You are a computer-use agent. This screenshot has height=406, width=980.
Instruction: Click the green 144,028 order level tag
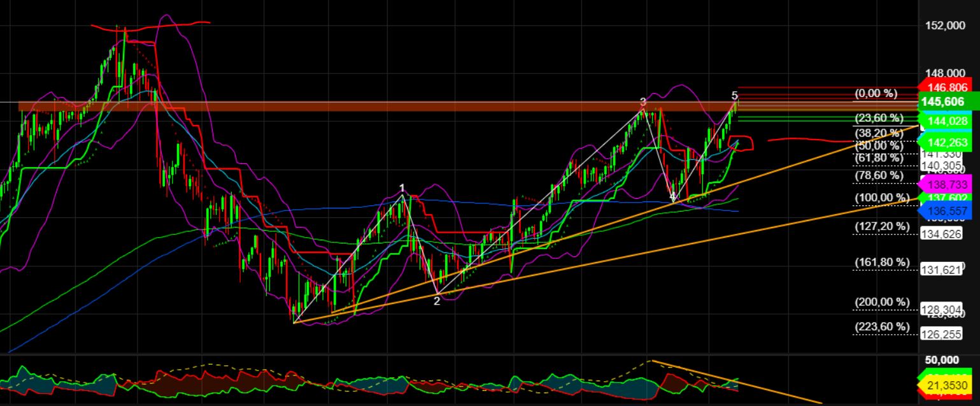pos(947,120)
